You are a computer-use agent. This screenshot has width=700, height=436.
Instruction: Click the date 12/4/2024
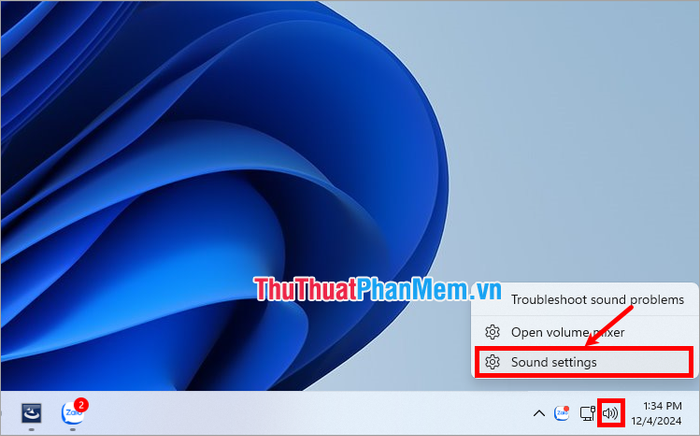coord(656,420)
